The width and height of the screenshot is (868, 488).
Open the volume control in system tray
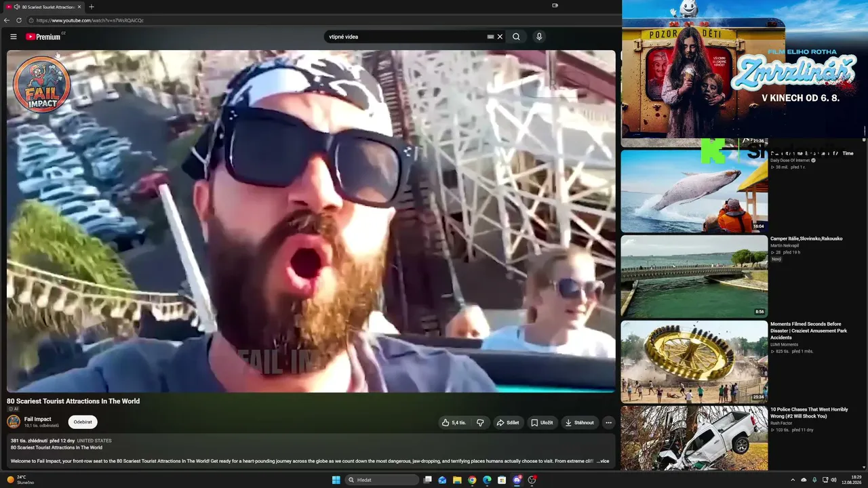(x=833, y=480)
